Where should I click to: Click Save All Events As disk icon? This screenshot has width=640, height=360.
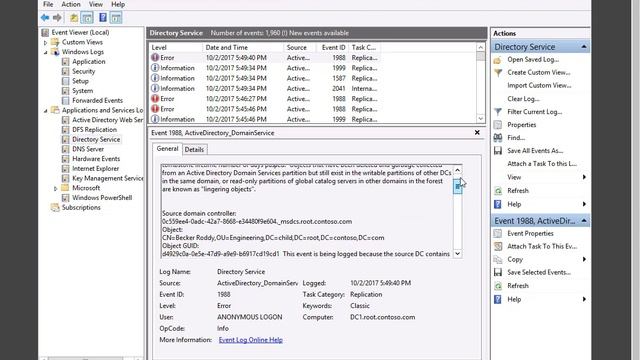coord(498,151)
